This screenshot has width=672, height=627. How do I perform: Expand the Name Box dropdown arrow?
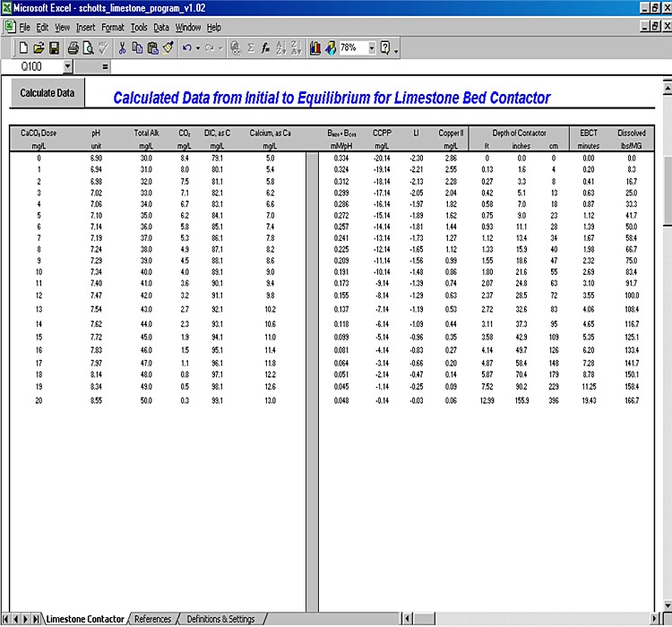[x=68, y=66]
